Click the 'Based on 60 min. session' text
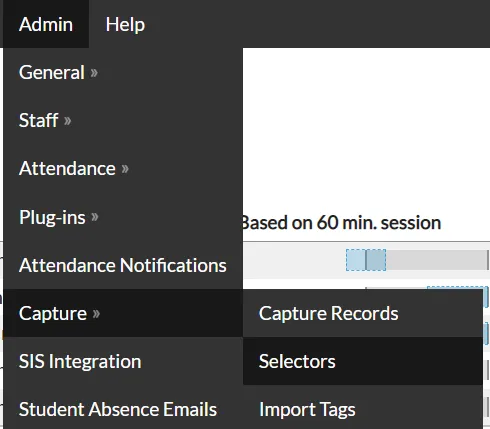 point(341,223)
